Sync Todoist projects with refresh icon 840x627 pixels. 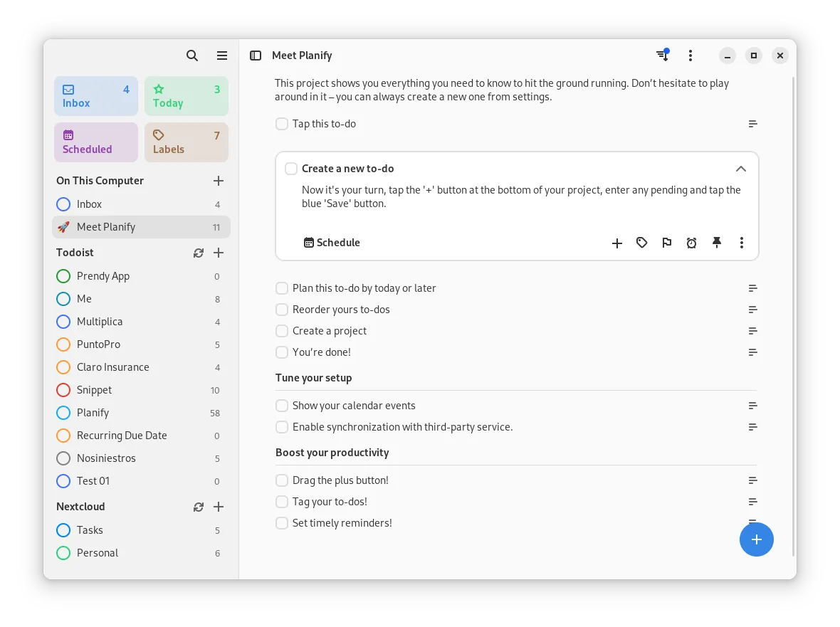point(199,253)
